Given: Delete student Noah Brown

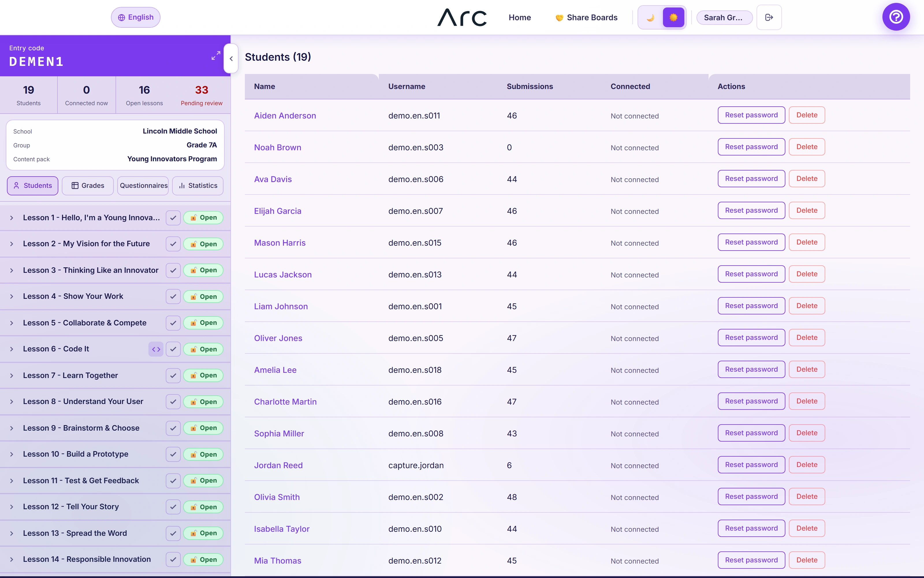Looking at the screenshot, I should coord(807,147).
